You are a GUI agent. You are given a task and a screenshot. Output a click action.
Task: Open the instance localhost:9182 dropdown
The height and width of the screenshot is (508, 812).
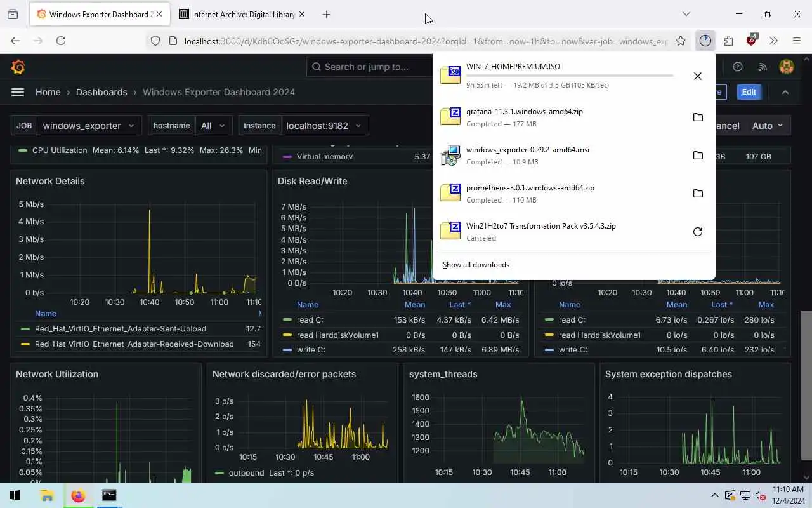pyautogui.click(x=324, y=126)
